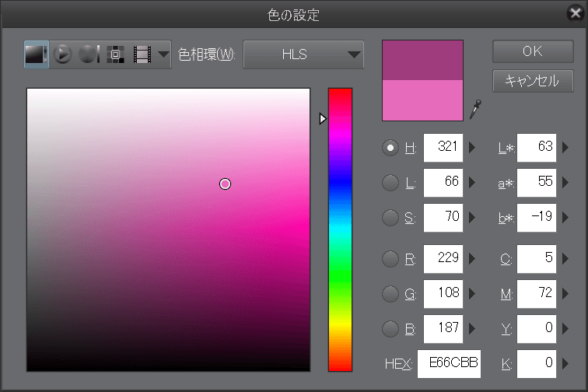Select the square color field picker icon
The width and height of the screenshot is (588, 392).
[36, 54]
